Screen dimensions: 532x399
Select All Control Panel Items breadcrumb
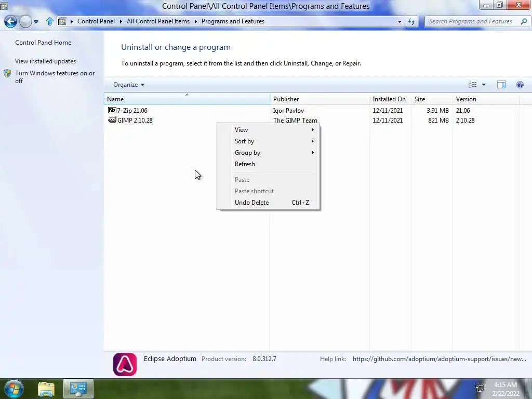[158, 21]
